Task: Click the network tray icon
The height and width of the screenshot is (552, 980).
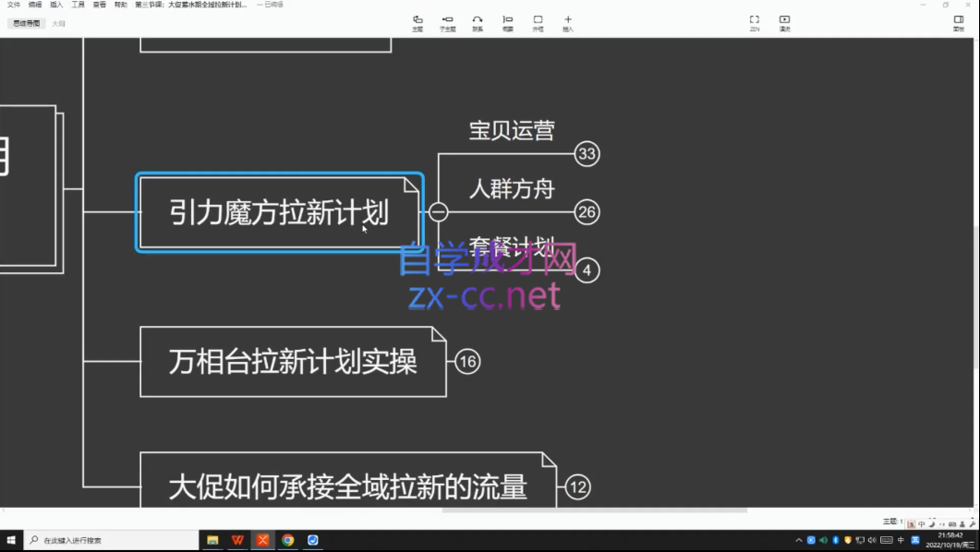Action: click(860, 540)
